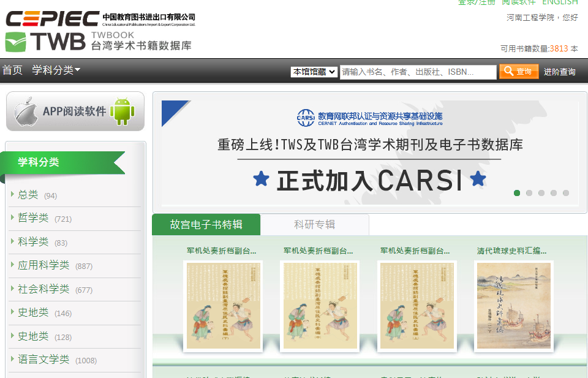Click the Android robot app icon

pos(123,112)
